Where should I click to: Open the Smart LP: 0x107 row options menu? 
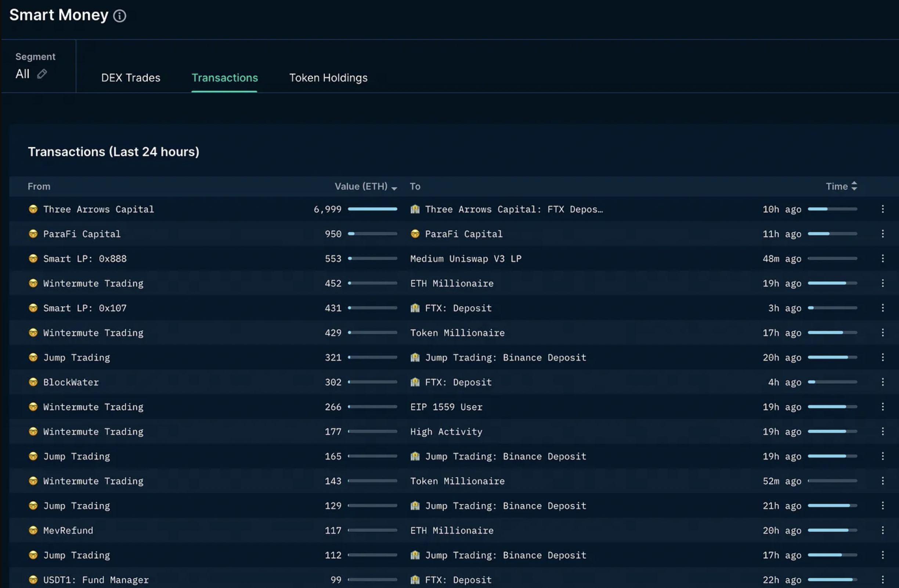click(x=883, y=308)
